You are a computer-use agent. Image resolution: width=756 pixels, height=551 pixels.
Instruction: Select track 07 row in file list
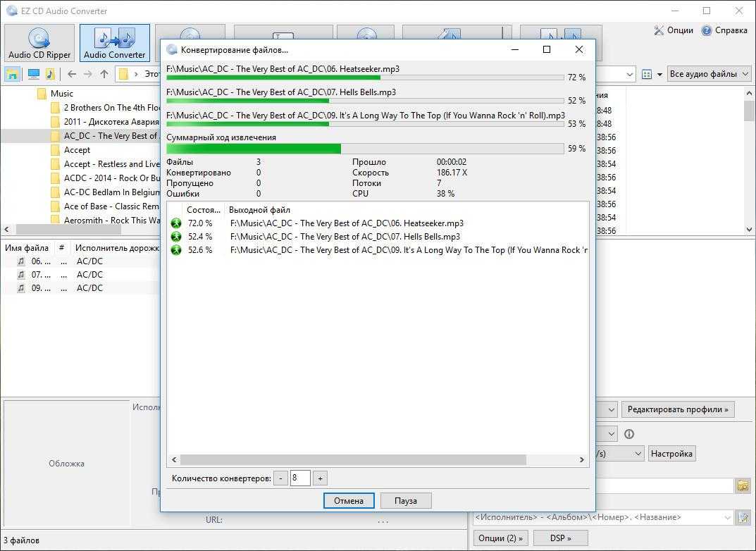81,275
